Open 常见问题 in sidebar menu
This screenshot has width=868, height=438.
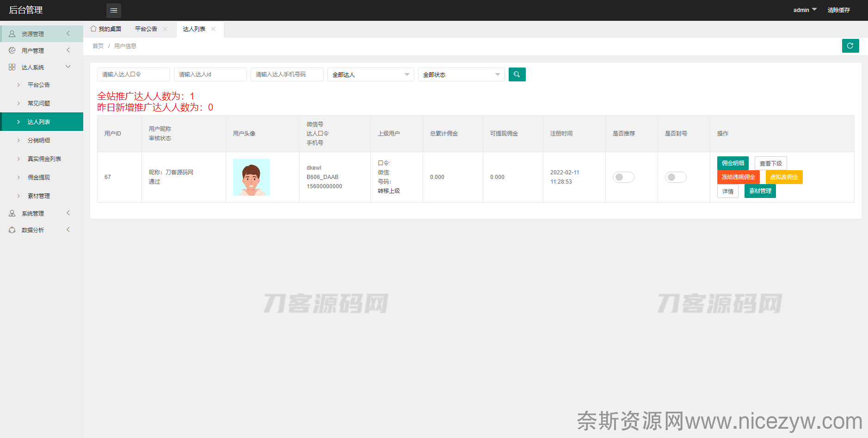click(42, 103)
